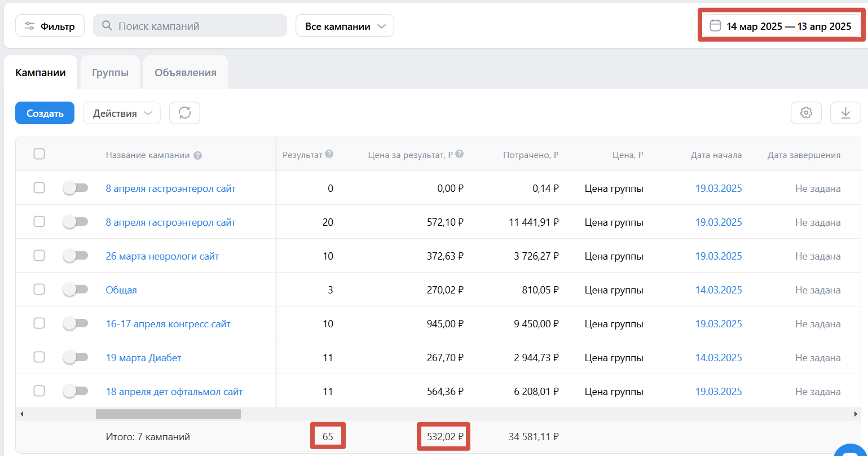Open the 26 марта неврологи сайт campaign link

[162, 256]
